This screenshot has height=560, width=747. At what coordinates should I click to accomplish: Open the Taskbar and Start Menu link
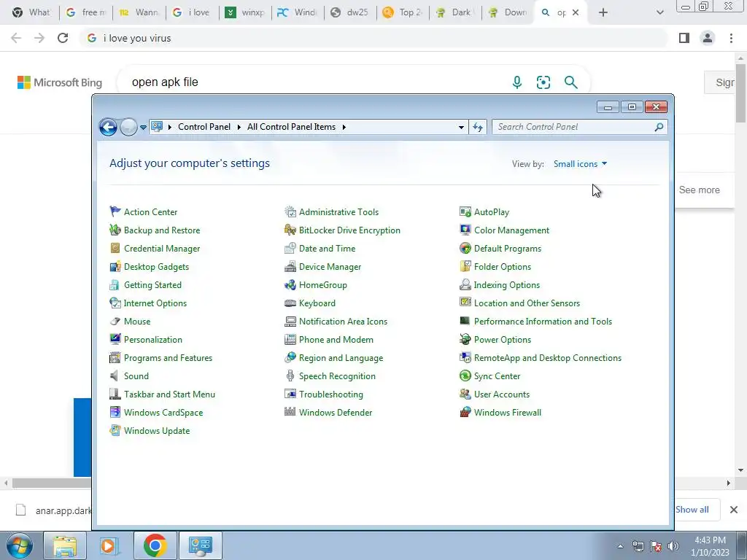(x=169, y=394)
